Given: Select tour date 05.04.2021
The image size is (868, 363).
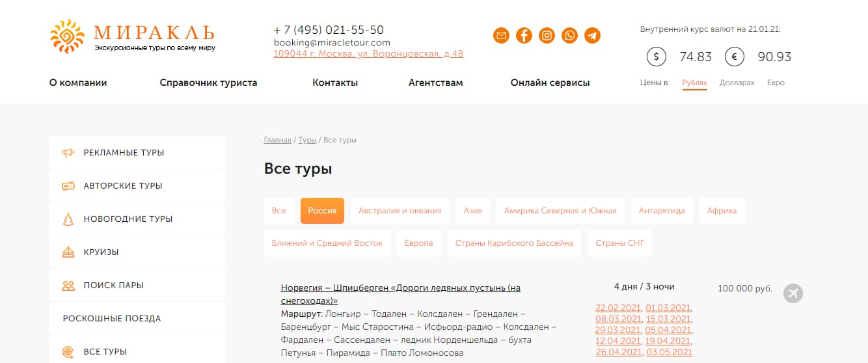Looking at the screenshot, I should pyautogui.click(x=668, y=330).
